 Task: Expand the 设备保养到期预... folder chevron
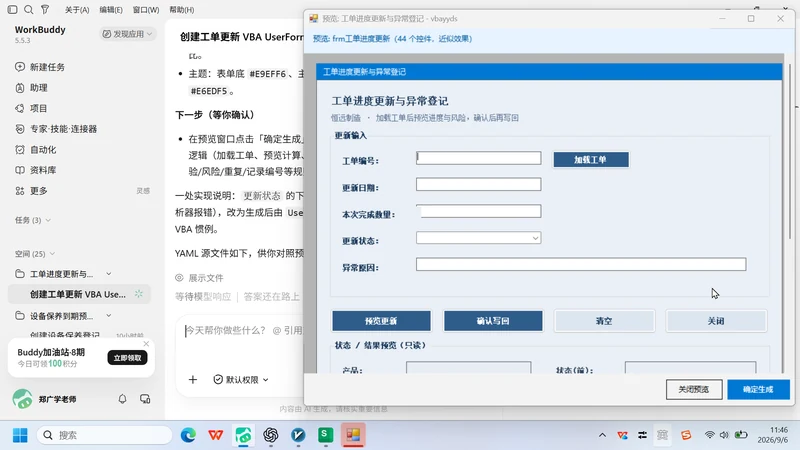click(109, 316)
